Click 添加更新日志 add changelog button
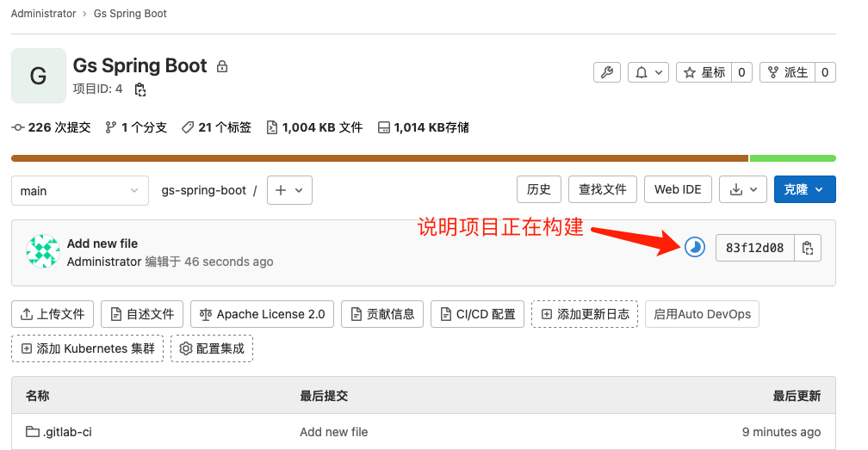868x450 pixels. [x=585, y=314]
